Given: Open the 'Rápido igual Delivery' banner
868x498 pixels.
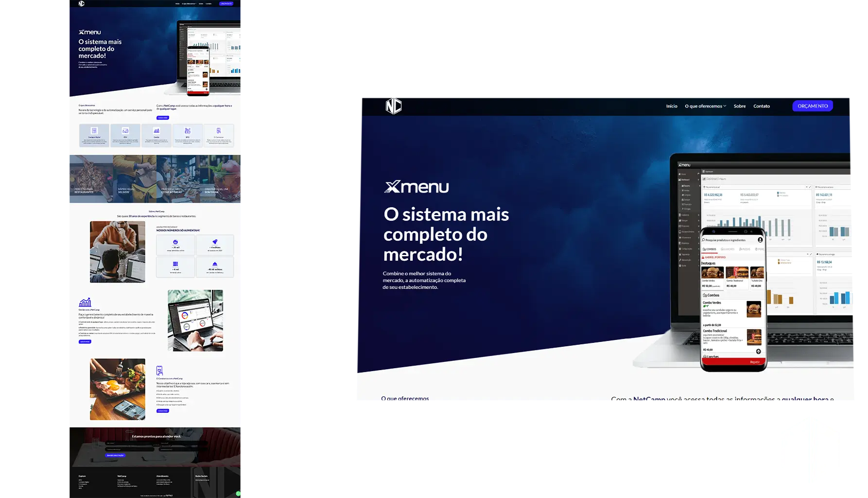Looking at the screenshot, I should pyautogui.click(x=135, y=179).
